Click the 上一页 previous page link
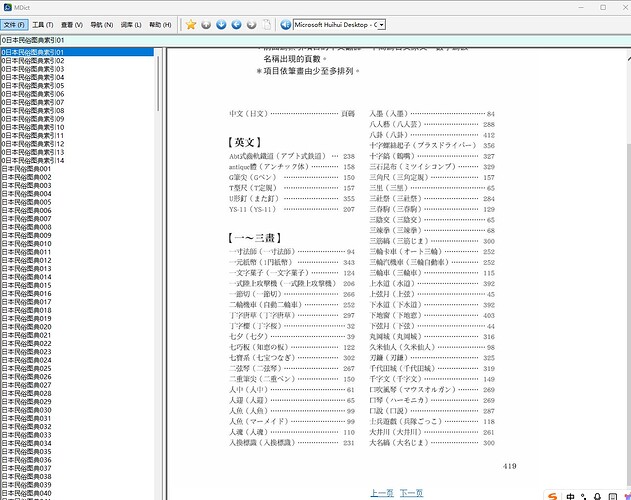 click(x=381, y=492)
